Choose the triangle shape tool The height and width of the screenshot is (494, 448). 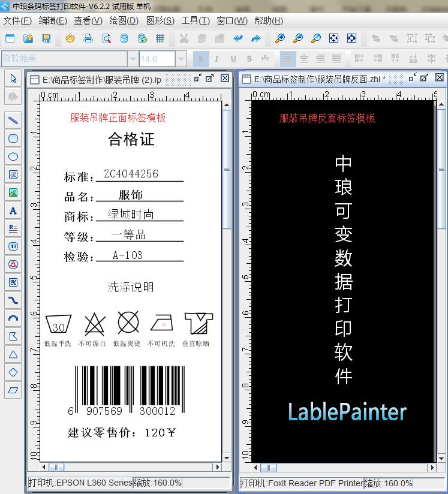coord(13,354)
